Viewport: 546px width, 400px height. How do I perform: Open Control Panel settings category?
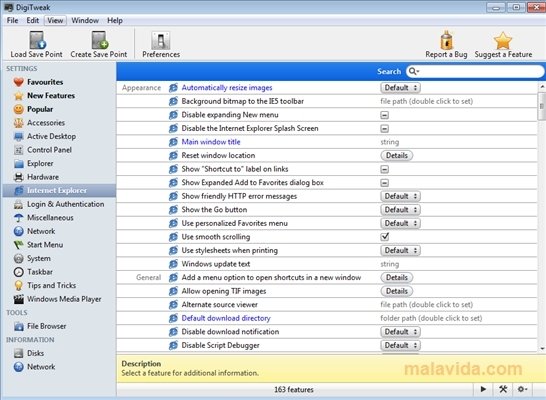coord(49,150)
